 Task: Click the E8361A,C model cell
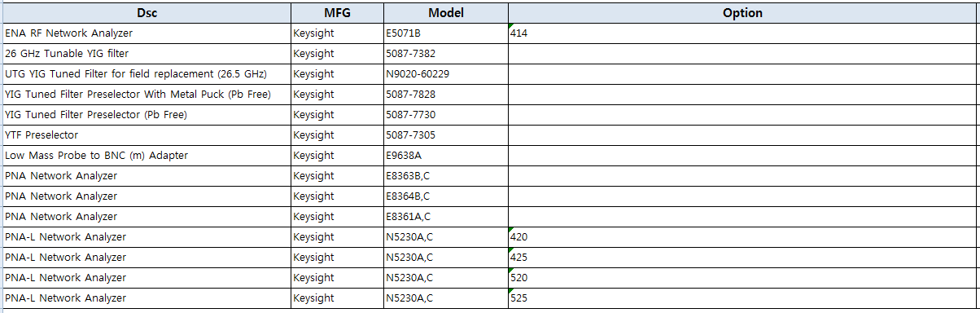coord(446,217)
